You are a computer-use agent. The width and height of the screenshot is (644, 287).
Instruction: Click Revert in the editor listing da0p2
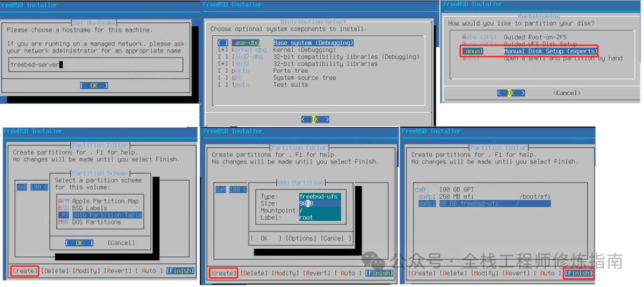pos(516,273)
